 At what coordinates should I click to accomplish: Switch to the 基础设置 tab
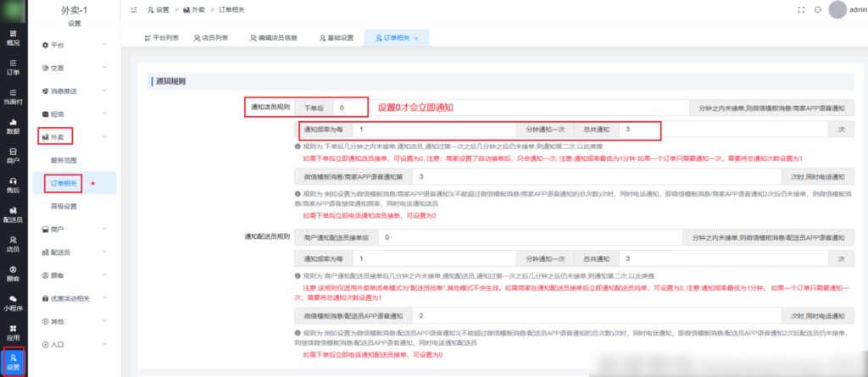[x=337, y=38]
